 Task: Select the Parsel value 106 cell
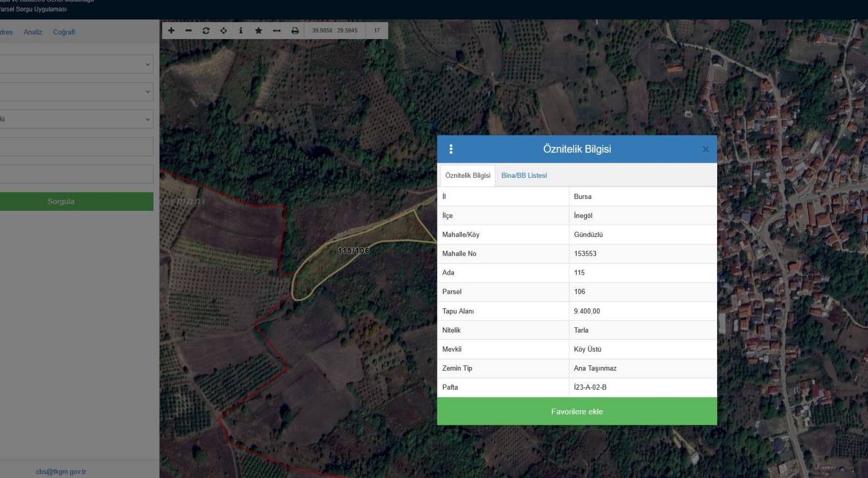click(x=643, y=292)
